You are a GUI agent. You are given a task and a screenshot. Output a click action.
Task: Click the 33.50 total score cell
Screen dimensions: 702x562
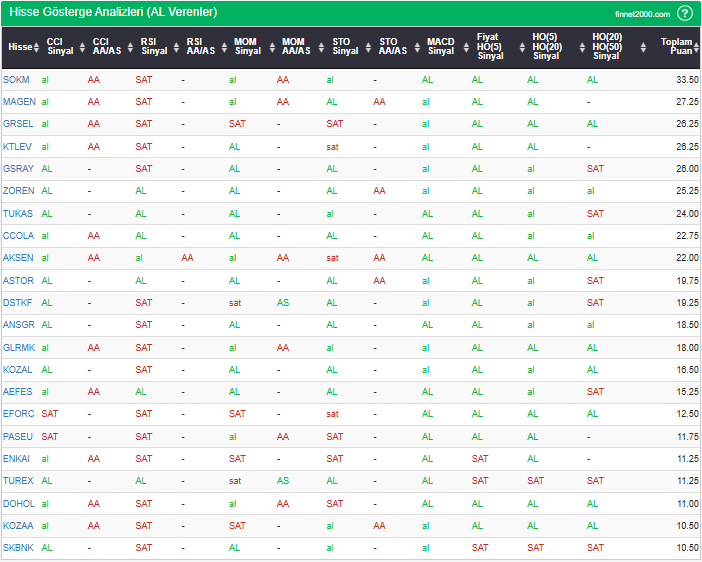(x=686, y=79)
